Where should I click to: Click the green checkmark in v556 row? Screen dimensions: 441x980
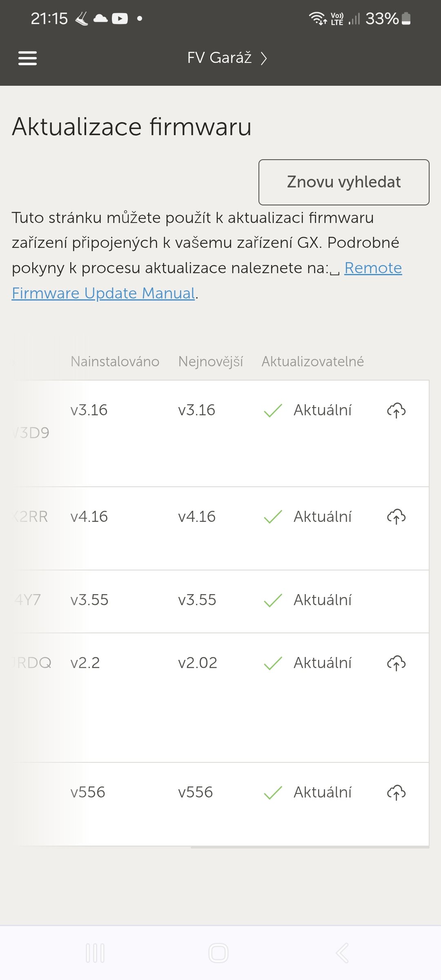tap(273, 793)
